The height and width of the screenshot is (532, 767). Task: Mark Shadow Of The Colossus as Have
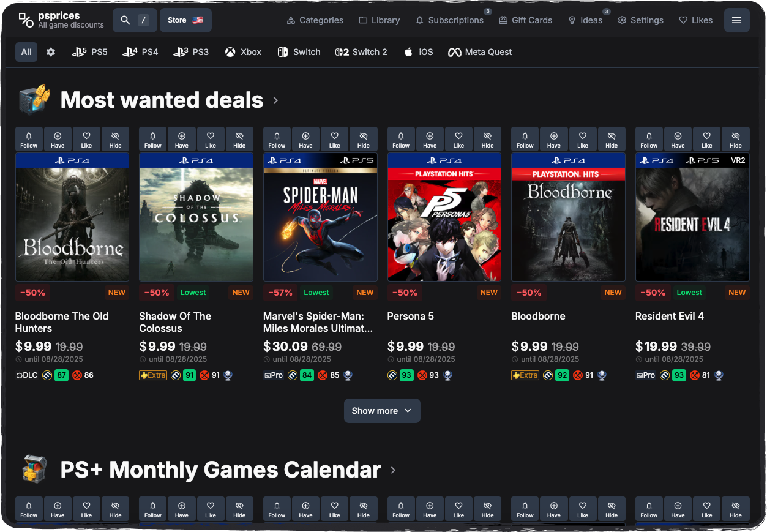pyautogui.click(x=182, y=139)
